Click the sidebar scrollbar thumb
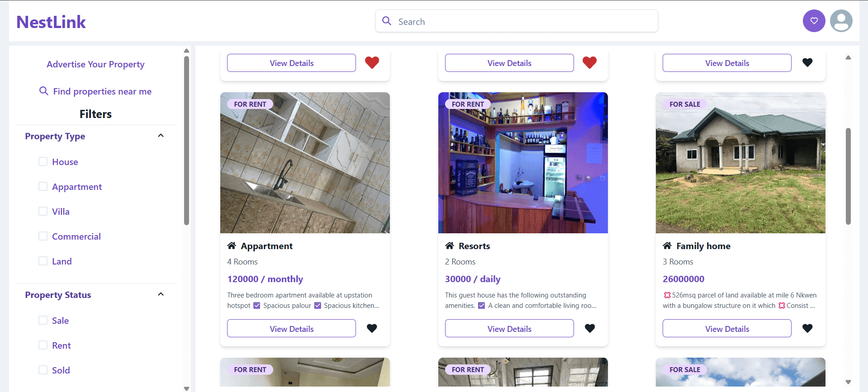Screen dimensions: 868x392 pos(186,140)
